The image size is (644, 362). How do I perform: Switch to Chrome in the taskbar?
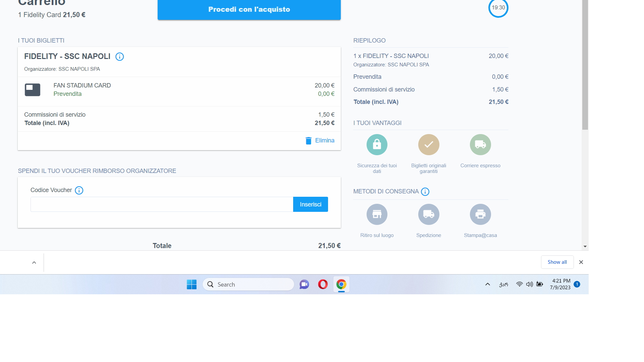[x=341, y=284]
